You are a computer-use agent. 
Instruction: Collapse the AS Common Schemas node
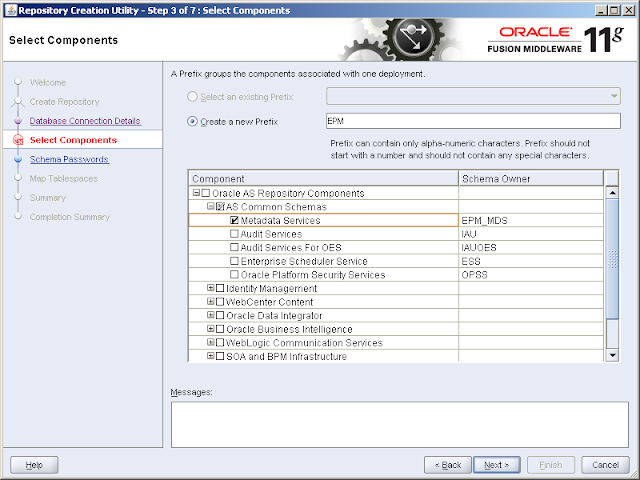point(211,206)
